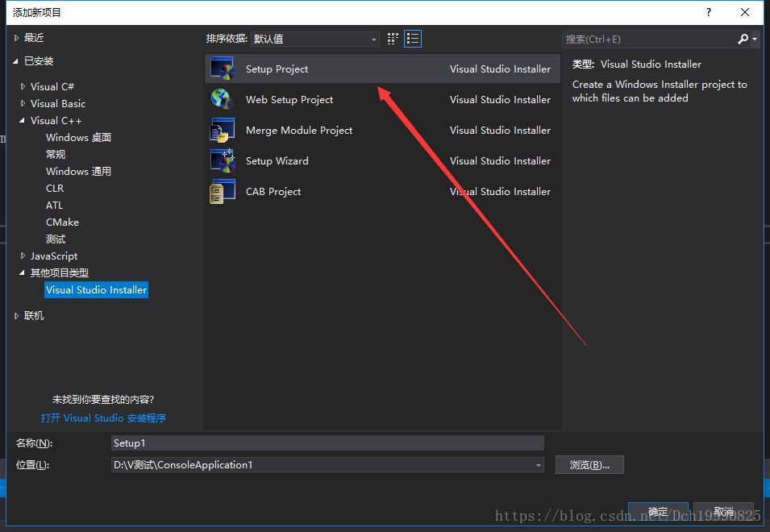
Task: Switch to small icons grid view
Action: [x=393, y=39]
